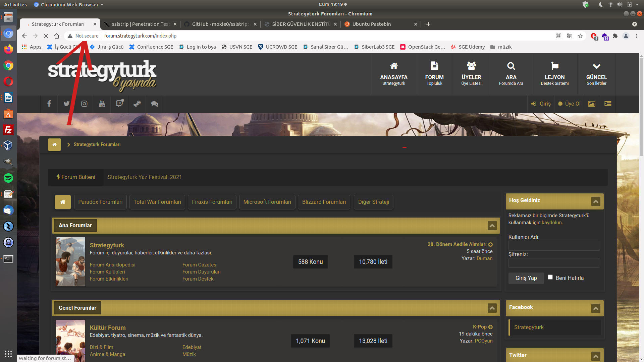The width and height of the screenshot is (644, 362).
Task: Click the Giriş Yap login button
Action: pos(526,278)
